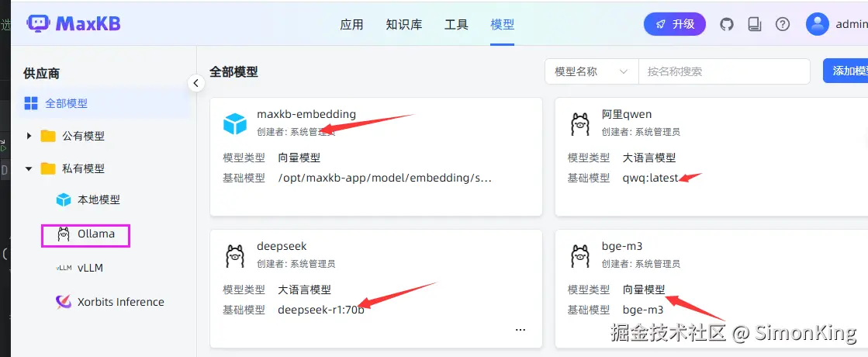The width and height of the screenshot is (868, 357).
Task: Click the MaxKB logo
Action: [x=74, y=23]
